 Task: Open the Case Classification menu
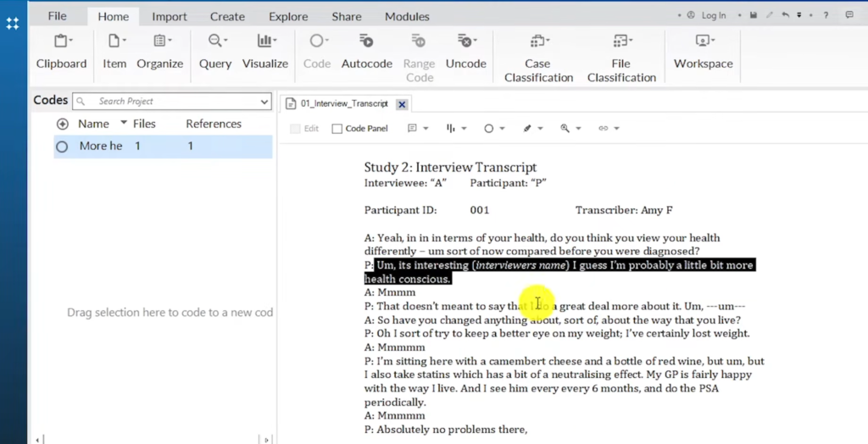(x=538, y=58)
